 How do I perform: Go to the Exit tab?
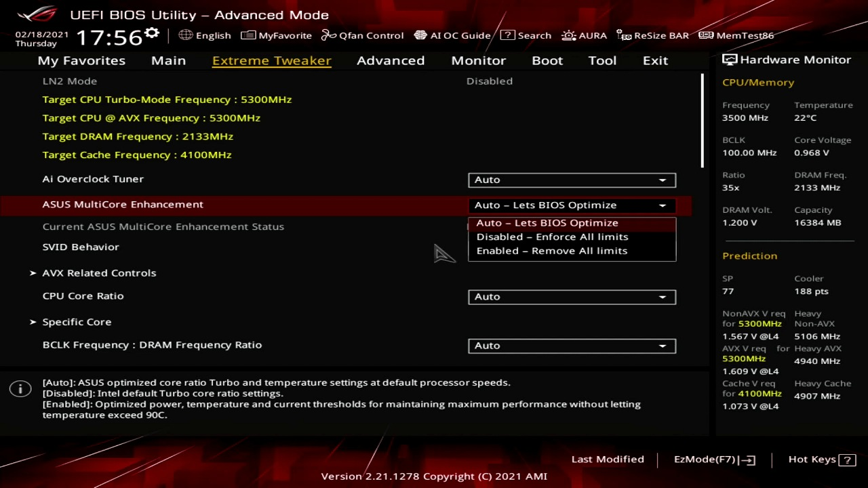pyautogui.click(x=655, y=60)
